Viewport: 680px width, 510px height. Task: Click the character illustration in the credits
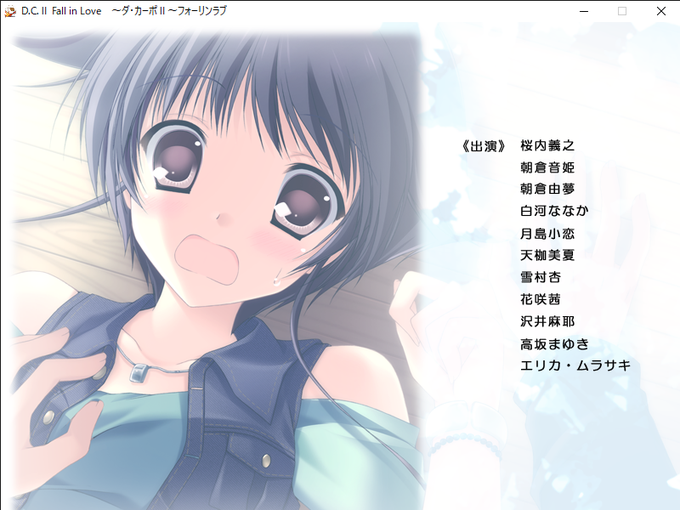click(215, 269)
